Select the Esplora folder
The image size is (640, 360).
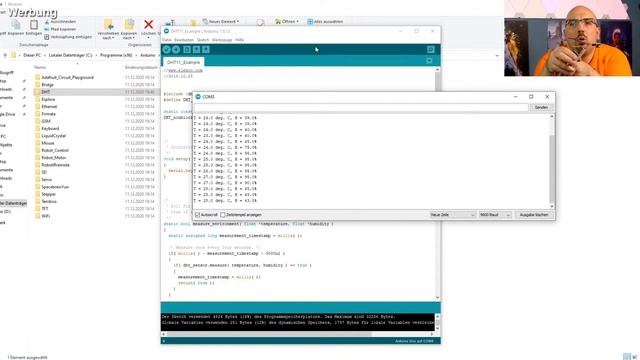(x=48, y=99)
